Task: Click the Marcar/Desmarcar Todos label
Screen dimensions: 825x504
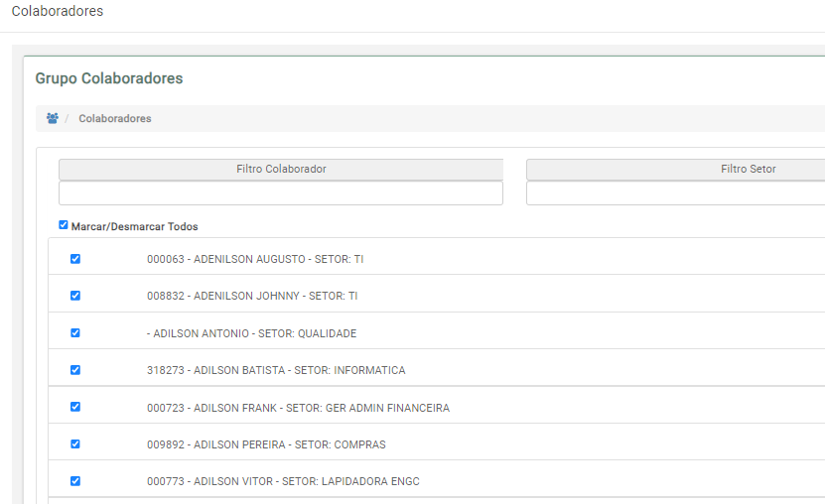Action: click(135, 226)
